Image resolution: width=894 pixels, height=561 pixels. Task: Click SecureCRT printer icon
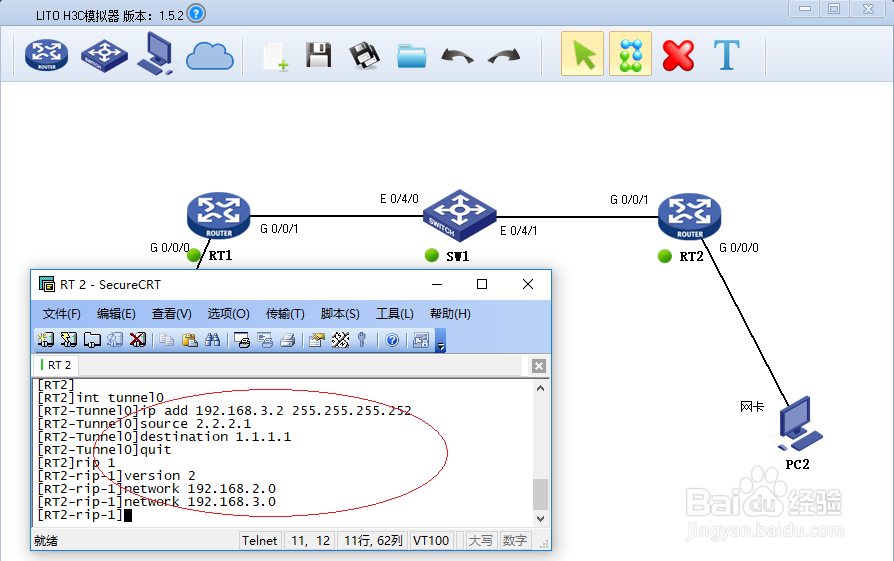click(288, 340)
